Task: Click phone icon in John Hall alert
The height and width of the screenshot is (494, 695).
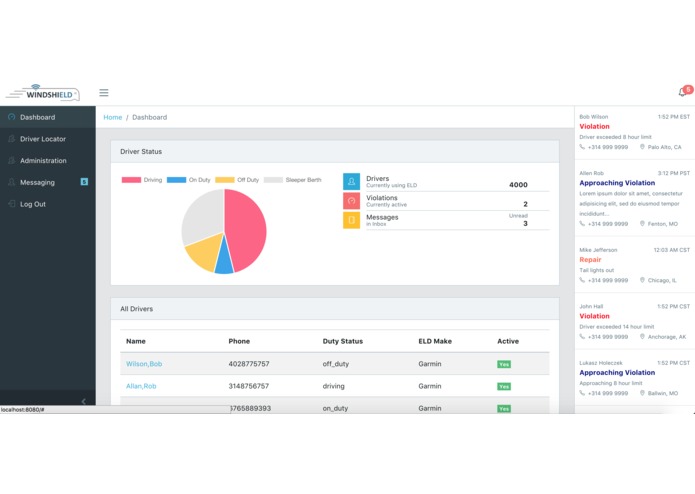Action: (x=582, y=337)
